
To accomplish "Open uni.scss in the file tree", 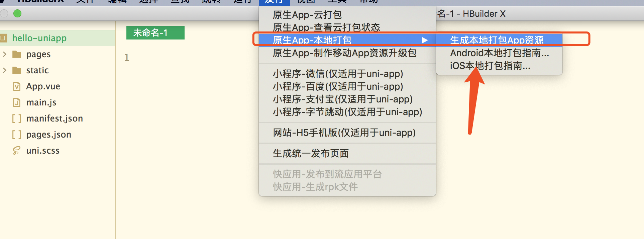I will [x=43, y=151].
